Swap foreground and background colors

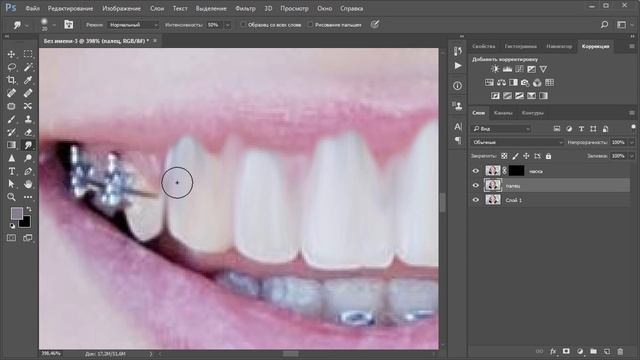click(29, 209)
